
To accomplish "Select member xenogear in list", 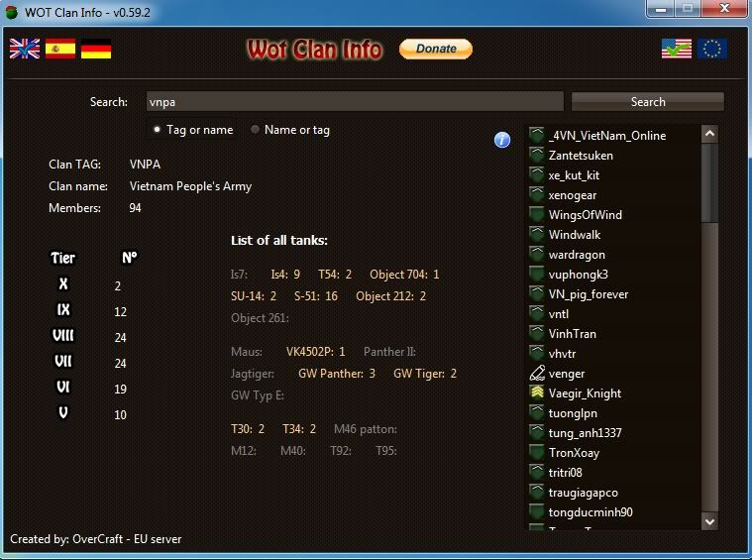I will coord(573,195).
